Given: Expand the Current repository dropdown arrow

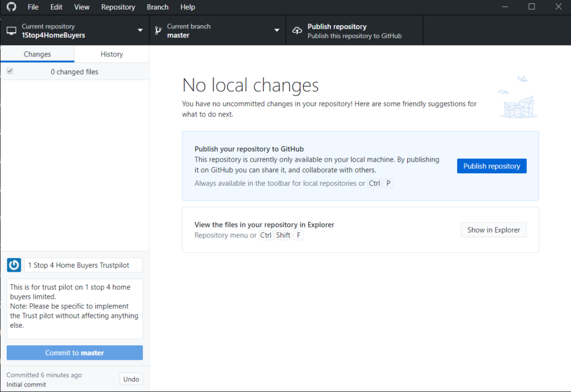Looking at the screenshot, I should click(x=140, y=30).
